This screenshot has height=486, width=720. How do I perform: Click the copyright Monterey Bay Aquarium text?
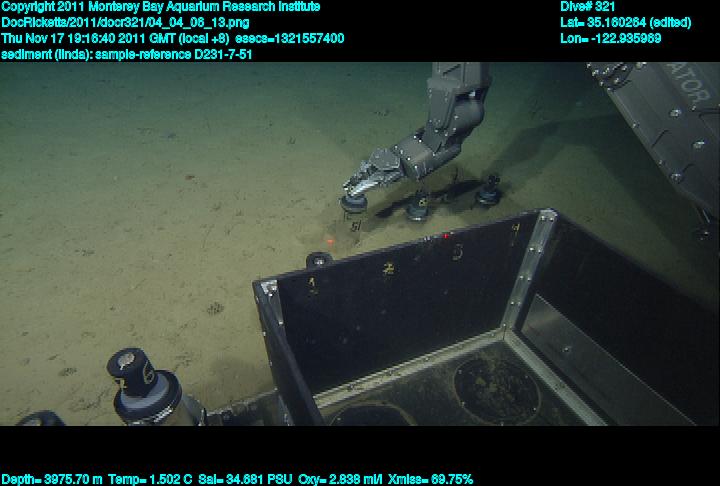pyautogui.click(x=160, y=6)
